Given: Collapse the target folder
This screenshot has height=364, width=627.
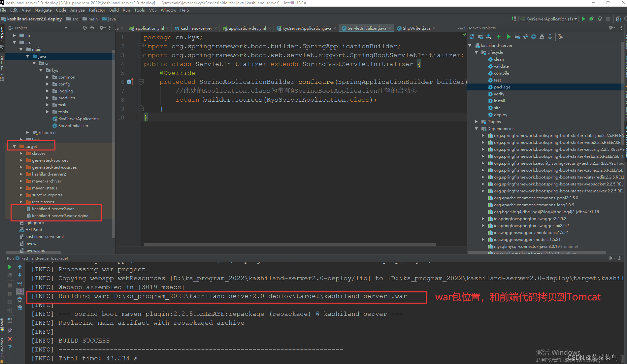Looking at the screenshot, I should (x=14, y=147).
